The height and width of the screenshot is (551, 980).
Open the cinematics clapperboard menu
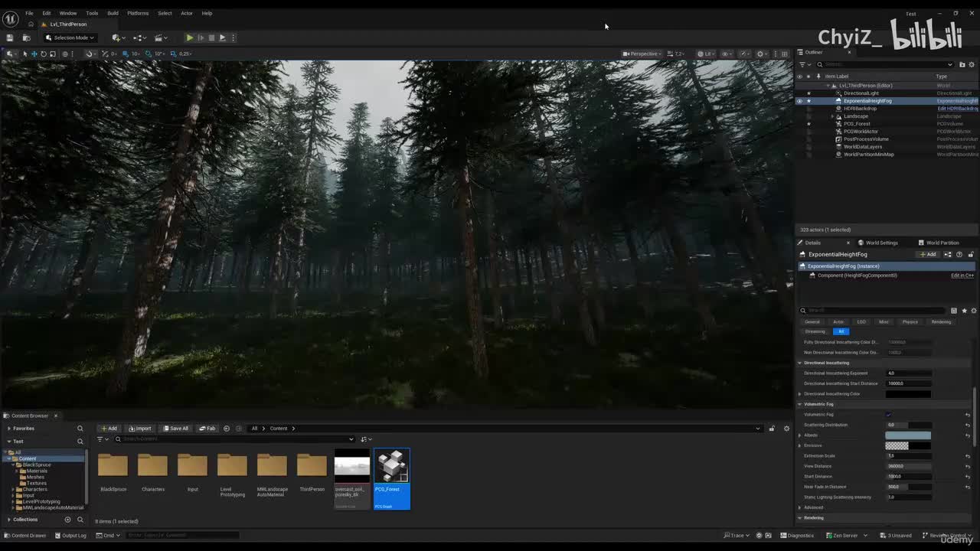click(160, 37)
